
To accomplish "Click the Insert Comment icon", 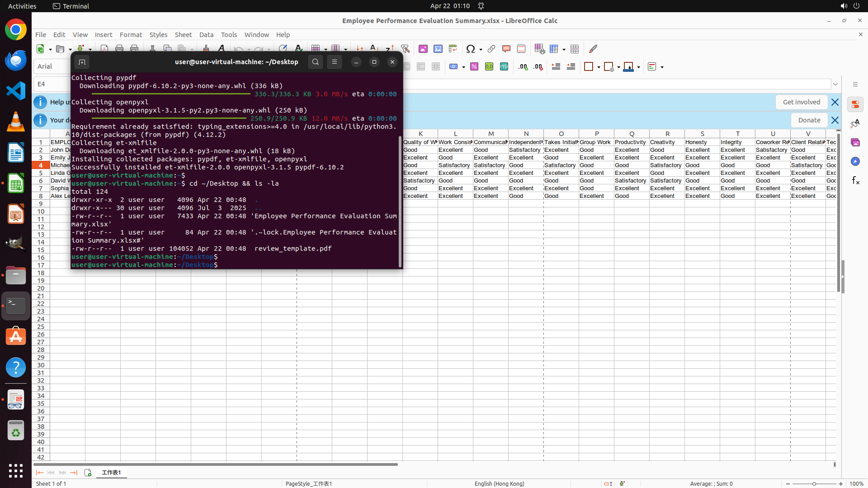I will 506,49.
